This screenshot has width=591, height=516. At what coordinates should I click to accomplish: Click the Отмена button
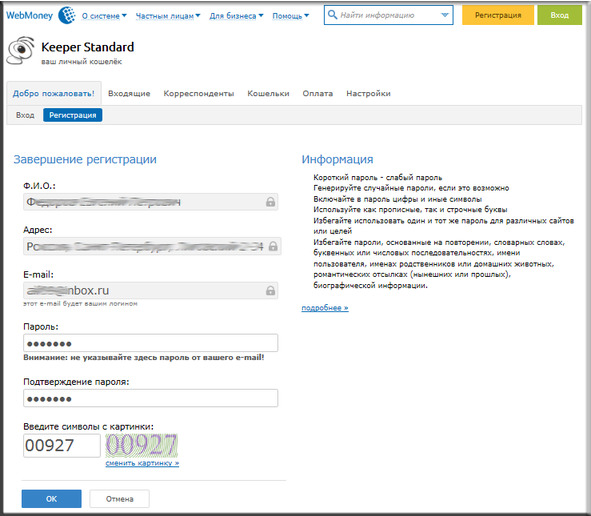[119, 499]
